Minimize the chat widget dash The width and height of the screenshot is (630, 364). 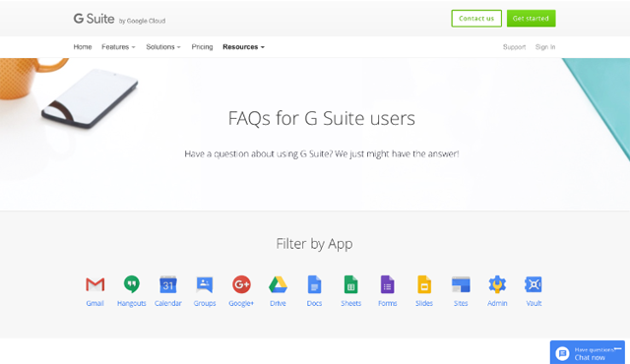[618, 348]
